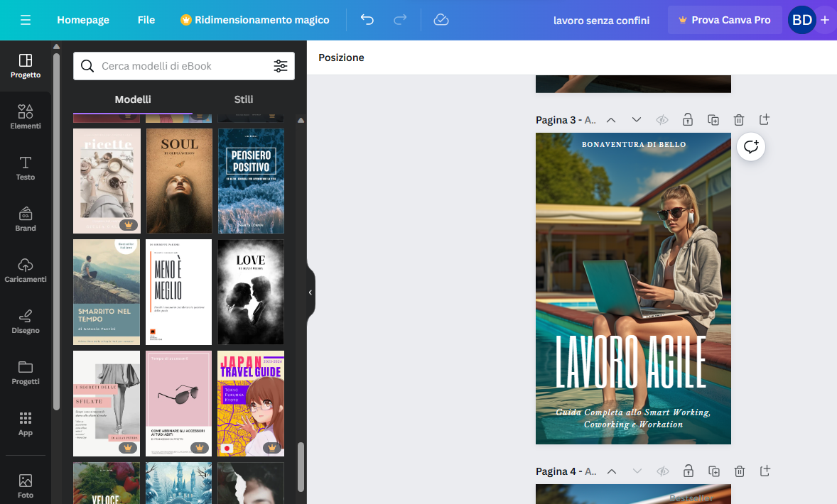Duplicate Pagina 3 using copy icon
The image size is (837, 504).
[713, 120]
